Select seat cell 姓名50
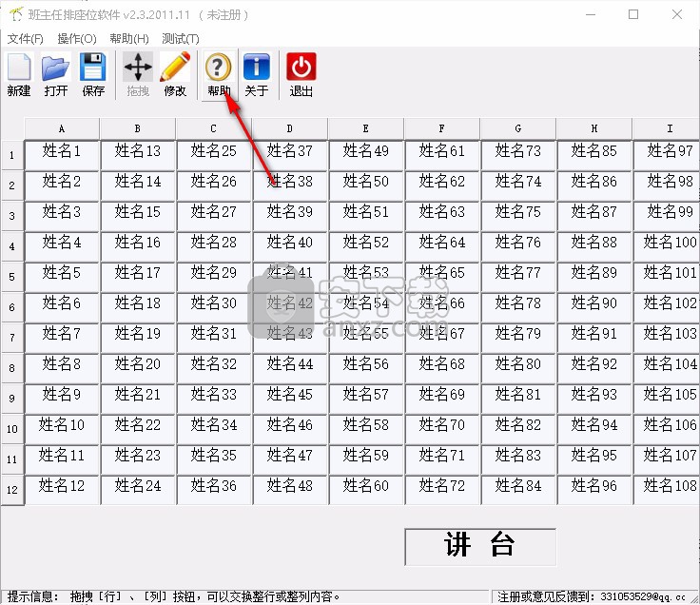The width and height of the screenshot is (700, 605). (365, 185)
